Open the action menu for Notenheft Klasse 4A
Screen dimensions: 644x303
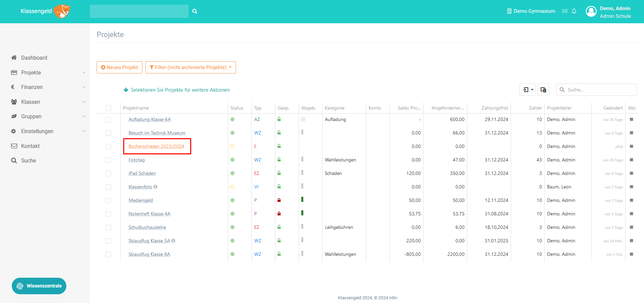[632, 214]
